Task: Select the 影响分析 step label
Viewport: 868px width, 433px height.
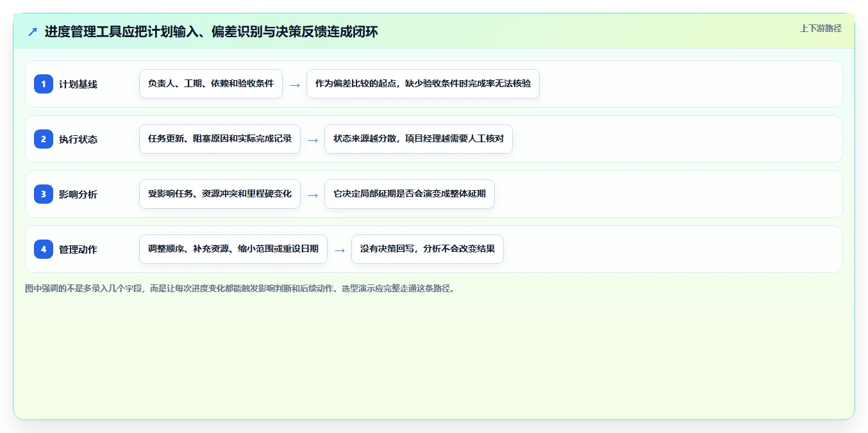Action: [78, 194]
